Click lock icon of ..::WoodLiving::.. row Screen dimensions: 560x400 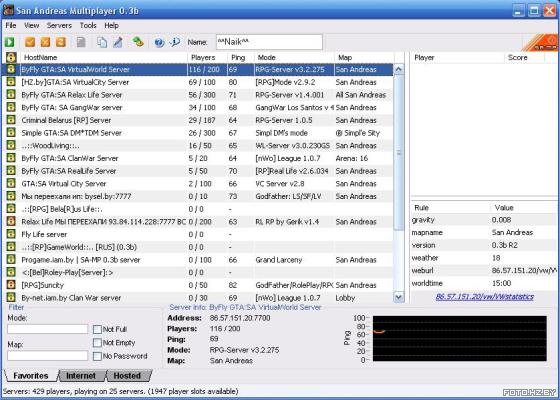11,145
